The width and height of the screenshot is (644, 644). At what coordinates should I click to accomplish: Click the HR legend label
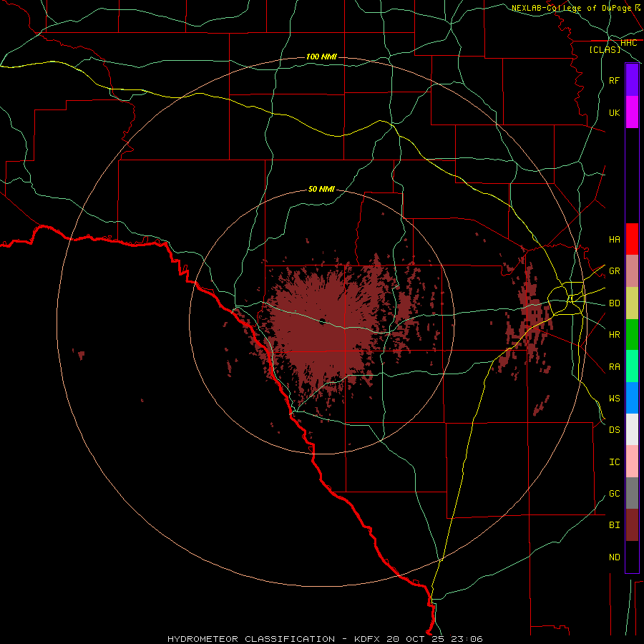coord(614,335)
